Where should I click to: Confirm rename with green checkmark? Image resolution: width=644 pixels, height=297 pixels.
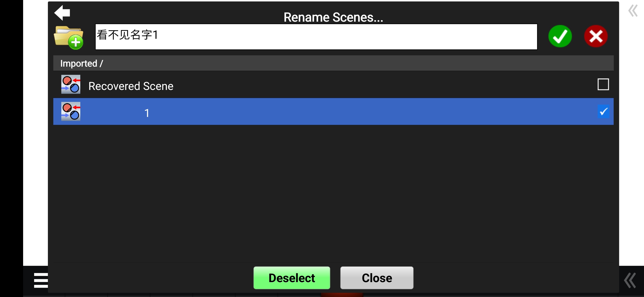click(x=560, y=36)
